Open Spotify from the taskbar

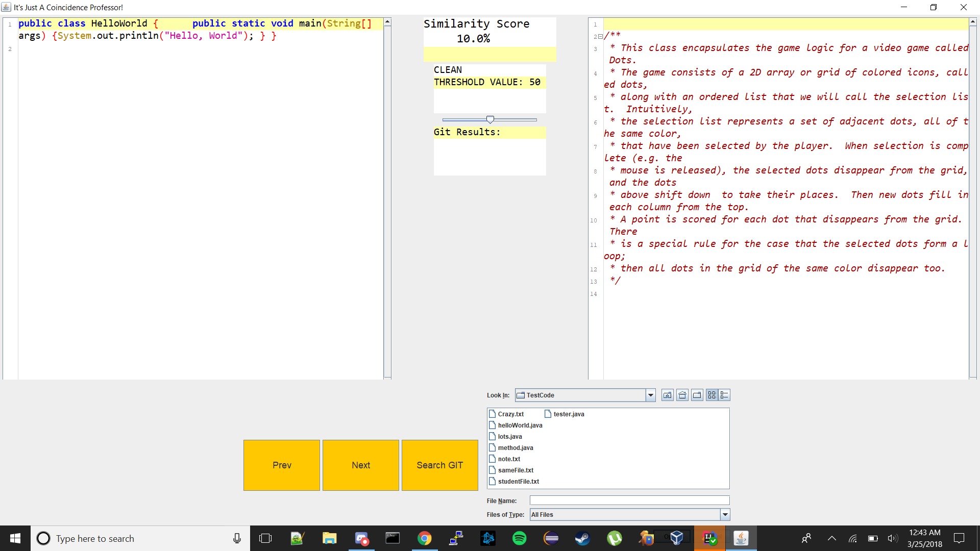[519, 538]
